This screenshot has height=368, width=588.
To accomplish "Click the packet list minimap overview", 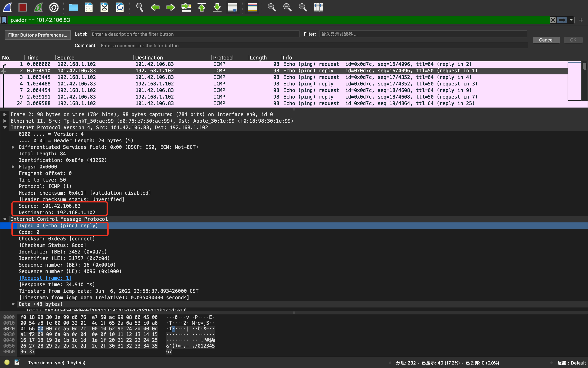I will [x=574, y=81].
